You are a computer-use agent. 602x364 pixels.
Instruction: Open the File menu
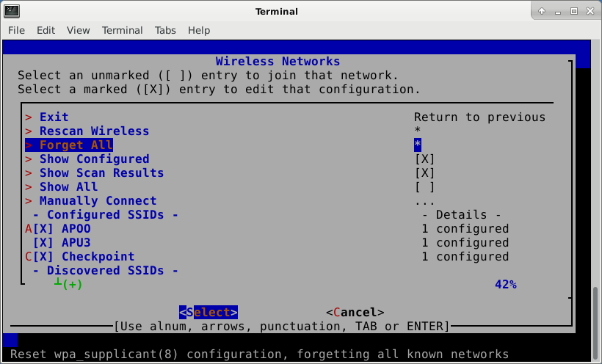pos(16,30)
